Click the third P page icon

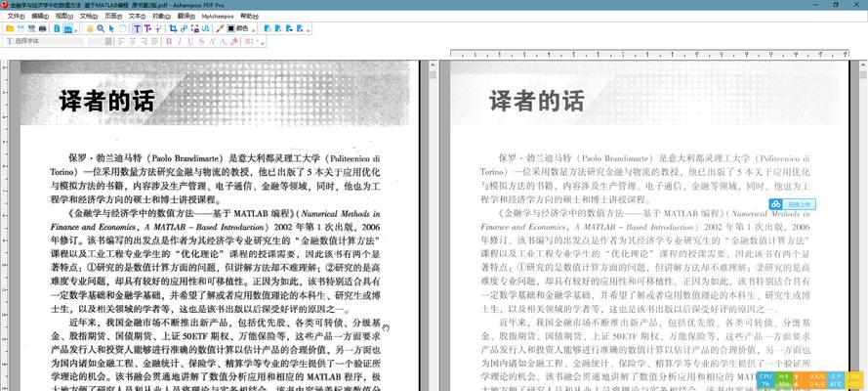click(x=289, y=28)
